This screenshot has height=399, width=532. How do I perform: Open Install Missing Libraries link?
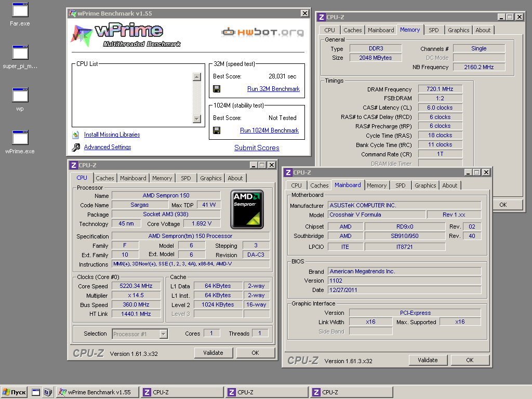pyautogui.click(x=112, y=135)
